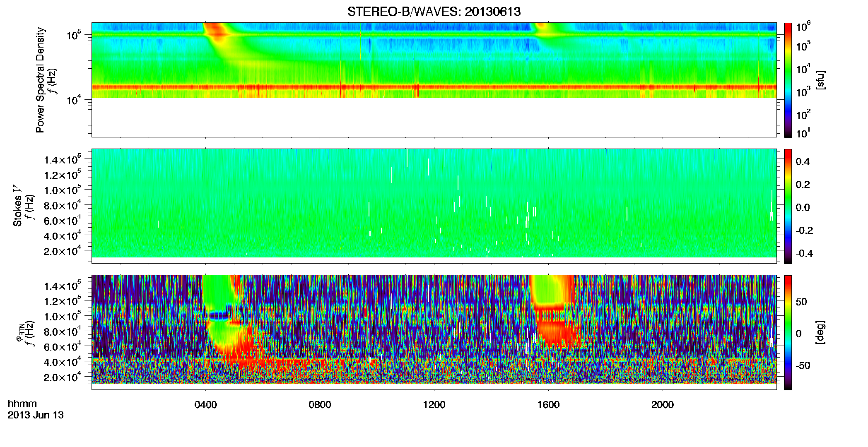Click the sfu power spectral density color bar

click(788, 80)
